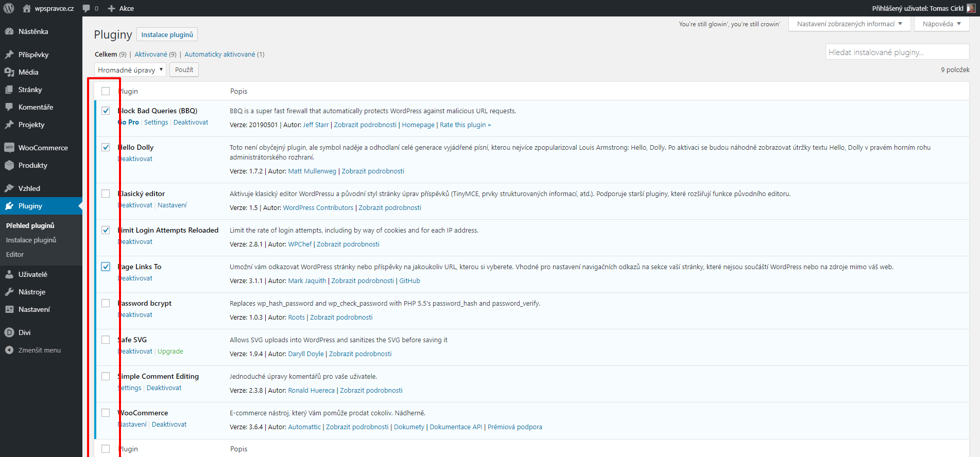Open Matt Mullenweg author link
This screenshot has height=457, width=980.
tap(312, 171)
